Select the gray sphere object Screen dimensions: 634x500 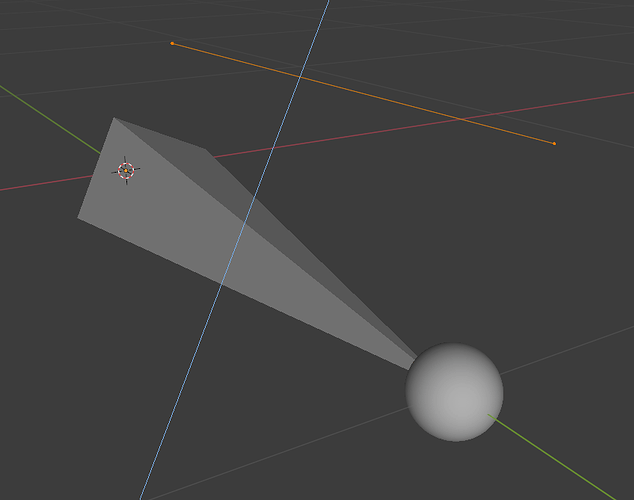[454, 392]
